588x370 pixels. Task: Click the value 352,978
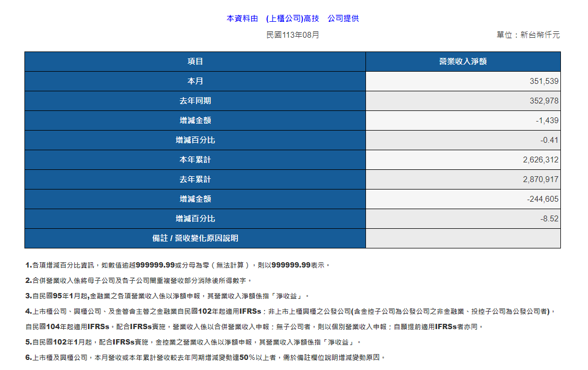[544, 101]
